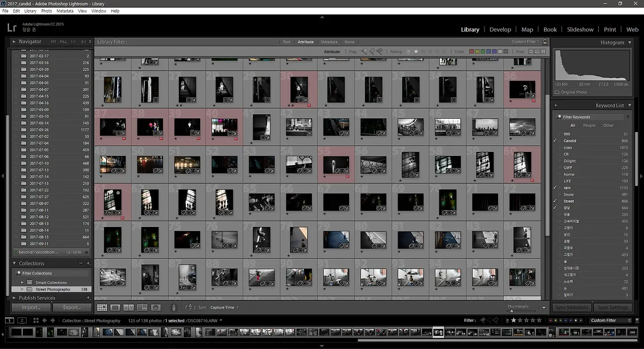Screen dimensions: 644x349
Task: Open the Slideshow module
Action: pyautogui.click(x=580, y=29)
